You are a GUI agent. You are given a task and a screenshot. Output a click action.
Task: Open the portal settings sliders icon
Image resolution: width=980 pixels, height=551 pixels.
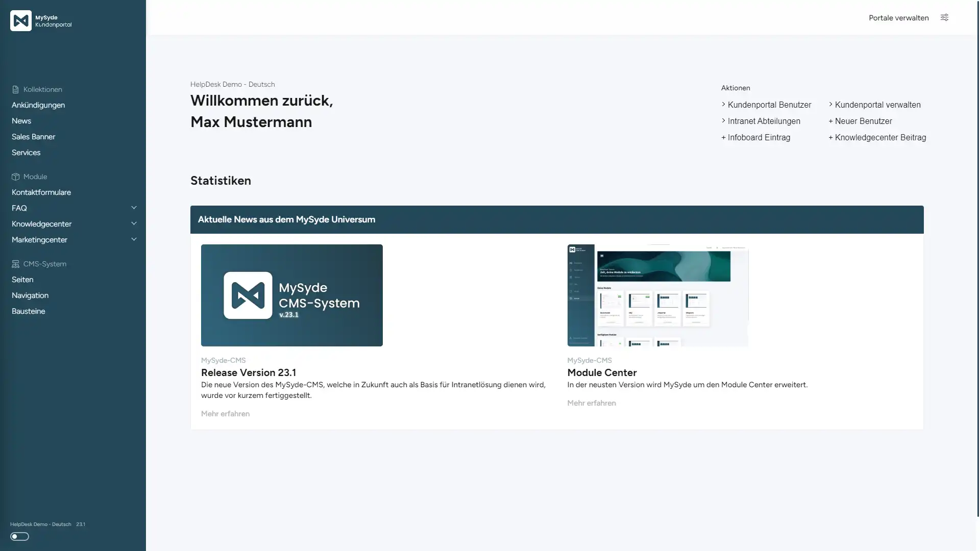944,17
